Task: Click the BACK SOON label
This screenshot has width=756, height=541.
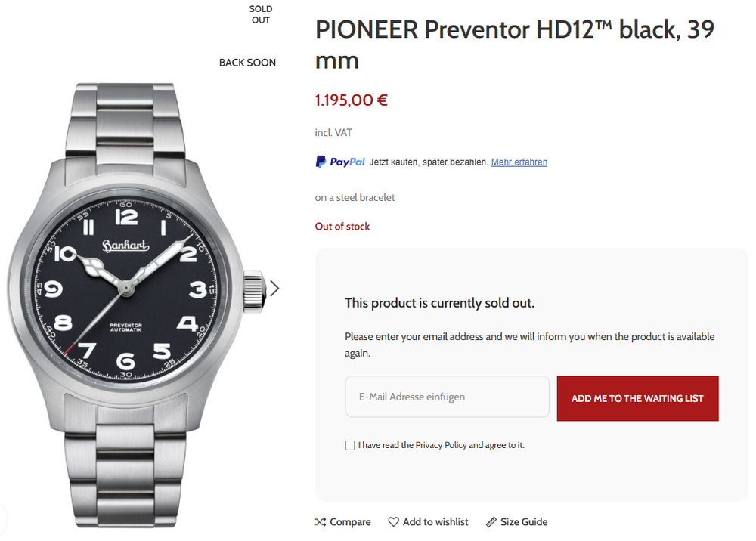Action: point(247,63)
